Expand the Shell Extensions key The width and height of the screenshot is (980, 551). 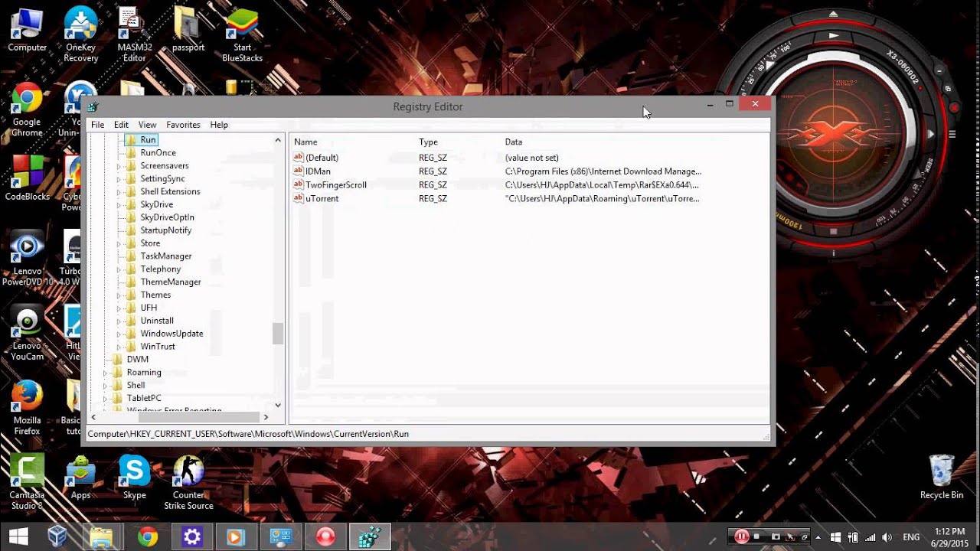(119, 192)
